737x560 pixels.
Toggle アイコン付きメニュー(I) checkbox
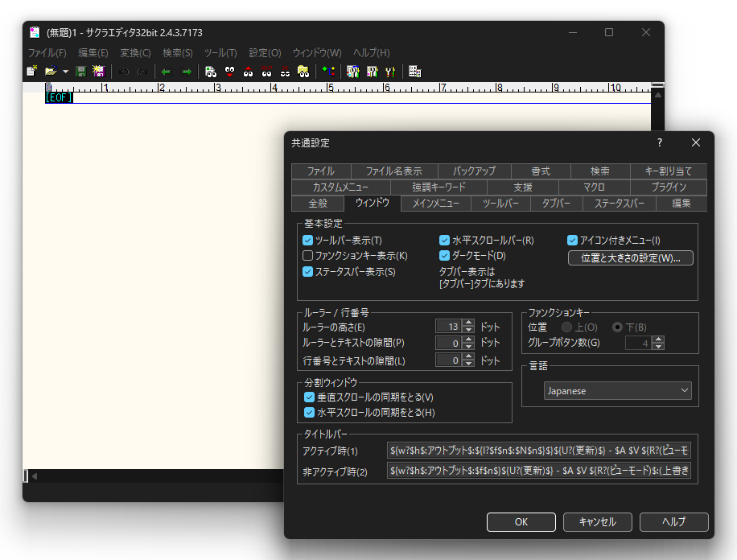[x=572, y=241]
